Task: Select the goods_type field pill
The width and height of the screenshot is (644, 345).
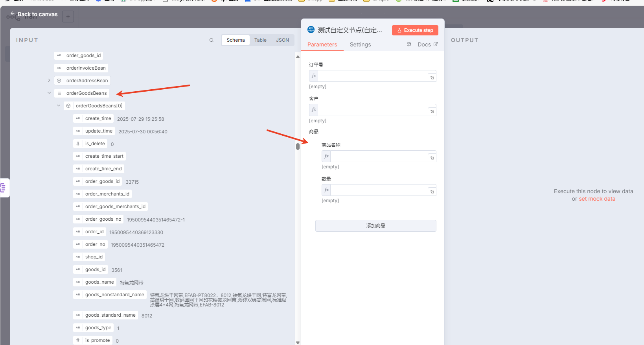Action: tap(94, 328)
